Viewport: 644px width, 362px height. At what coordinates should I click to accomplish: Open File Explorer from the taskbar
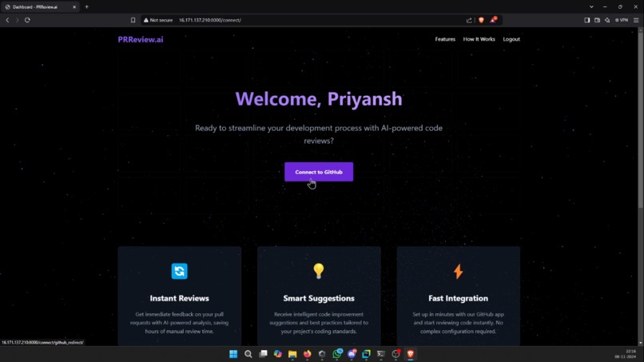click(292, 354)
